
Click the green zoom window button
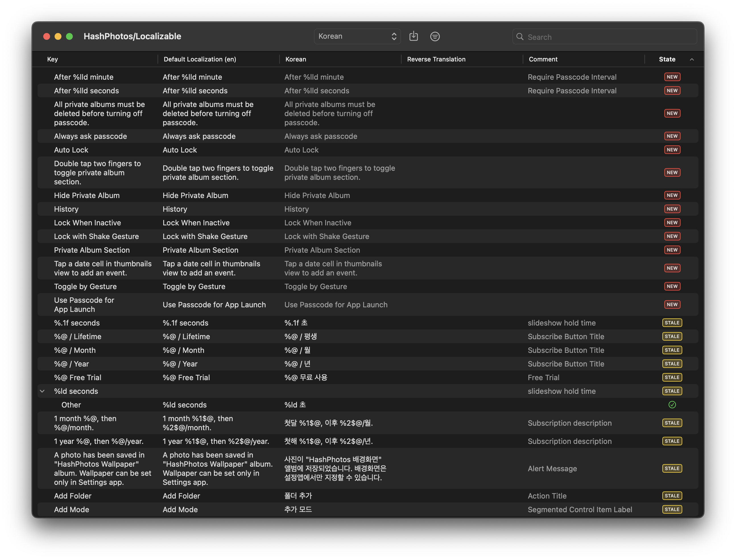[x=69, y=36]
